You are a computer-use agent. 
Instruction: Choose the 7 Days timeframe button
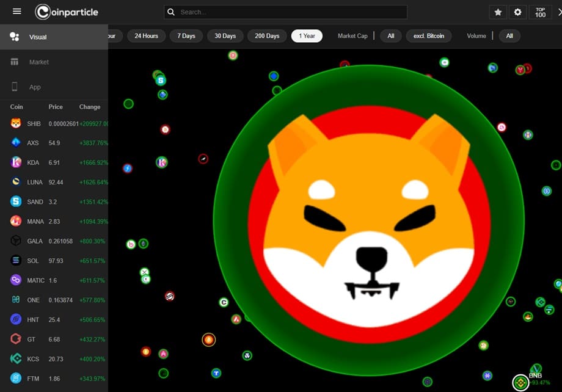[186, 36]
